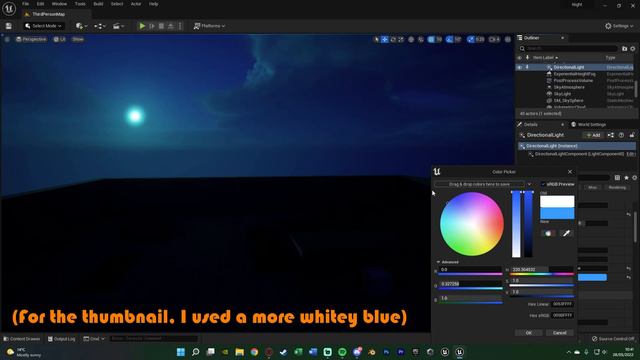Open Outliner settings gear
Image resolution: width=640 pixels, height=360 pixels.
coord(633,48)
